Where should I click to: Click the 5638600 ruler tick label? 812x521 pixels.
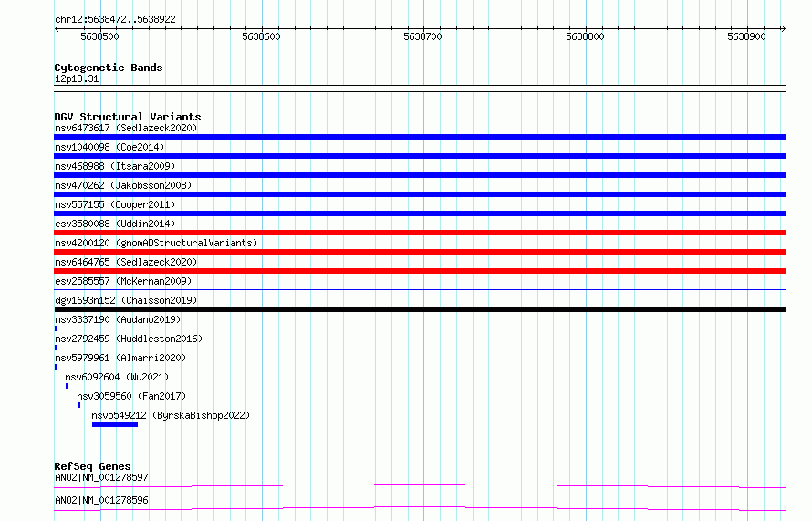pyautogui.click(x=261, y=36)
